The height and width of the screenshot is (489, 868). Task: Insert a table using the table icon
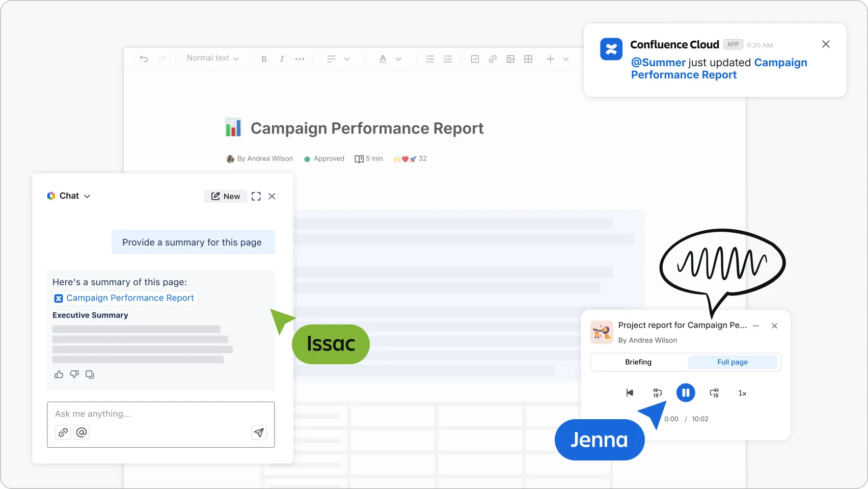(528, 59)
